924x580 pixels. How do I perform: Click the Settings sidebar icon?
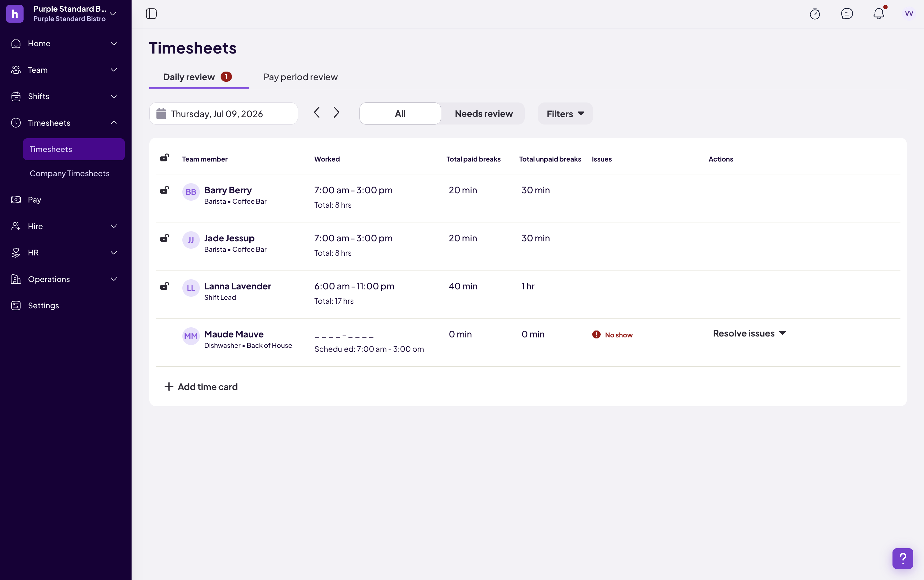pos(16,305)
